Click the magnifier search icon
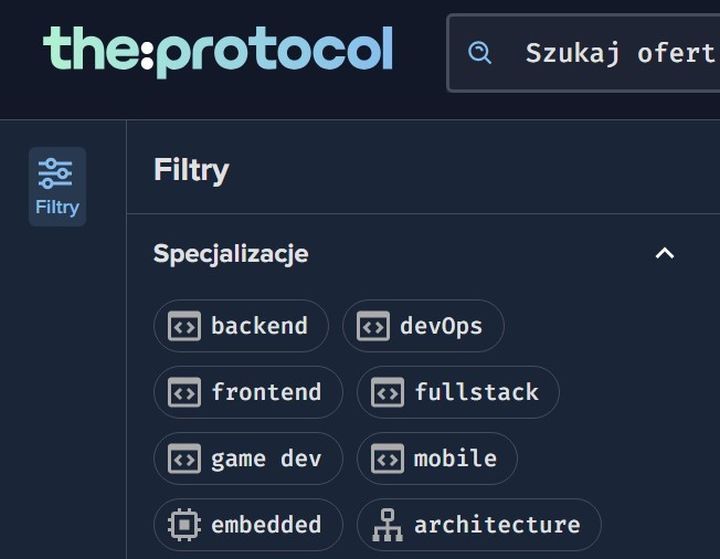Screen dimensions: 720x559 (x=480, y=53)
